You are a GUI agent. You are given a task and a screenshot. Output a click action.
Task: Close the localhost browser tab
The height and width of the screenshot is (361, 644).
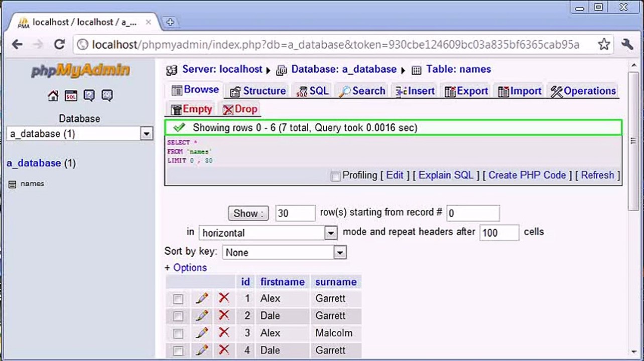click(x=149, y=22)
